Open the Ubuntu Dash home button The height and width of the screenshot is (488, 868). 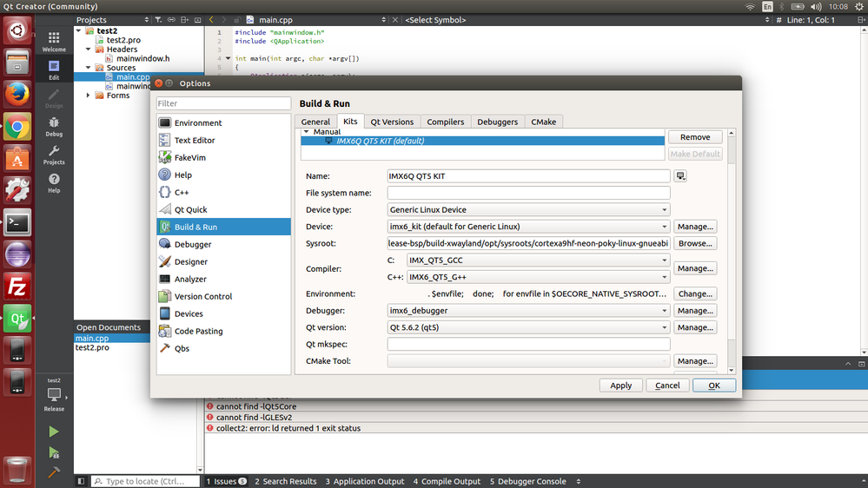[17, 30]
